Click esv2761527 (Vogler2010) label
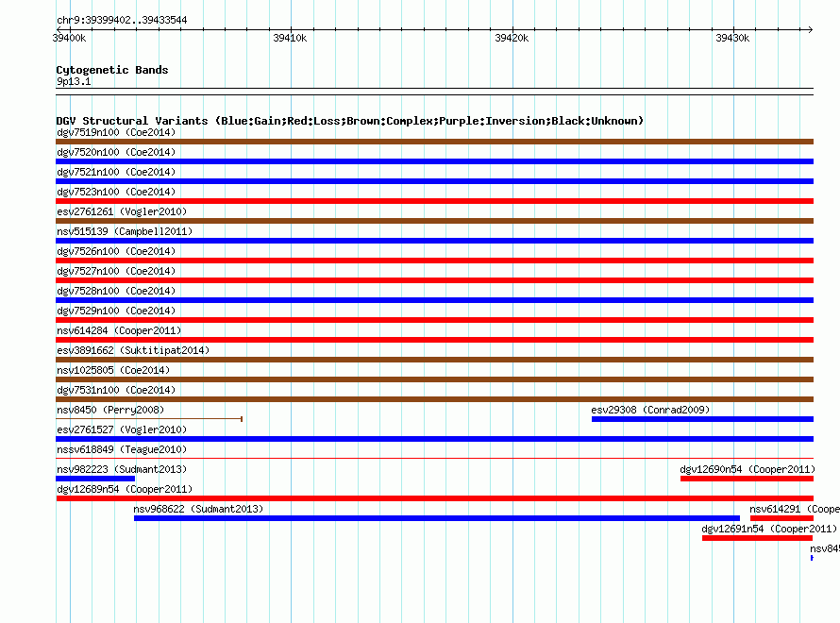Screen dimensions: 840x623 point(122,429)
